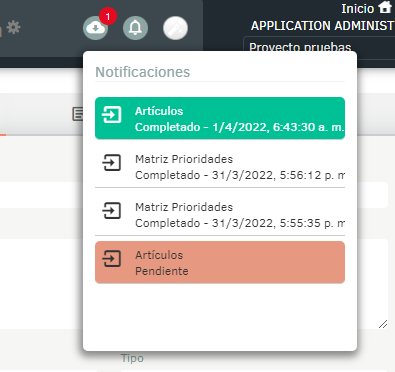
Task: Click the gear settings icon
Action: [14, 27]
